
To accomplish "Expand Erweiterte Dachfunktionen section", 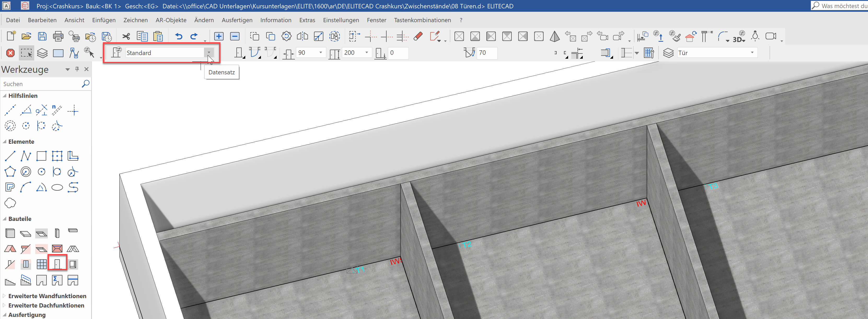I will click(4, 305).
